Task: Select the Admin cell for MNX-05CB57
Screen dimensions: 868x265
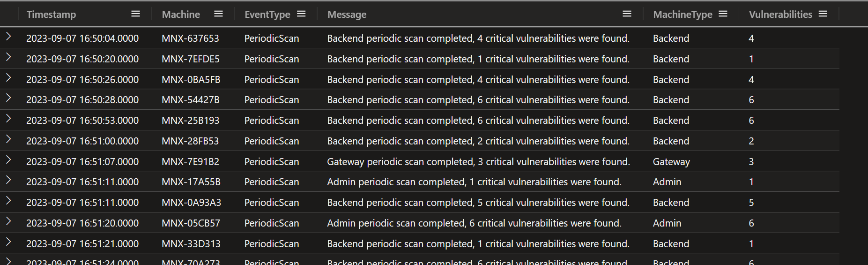Action: click(667, 223)
